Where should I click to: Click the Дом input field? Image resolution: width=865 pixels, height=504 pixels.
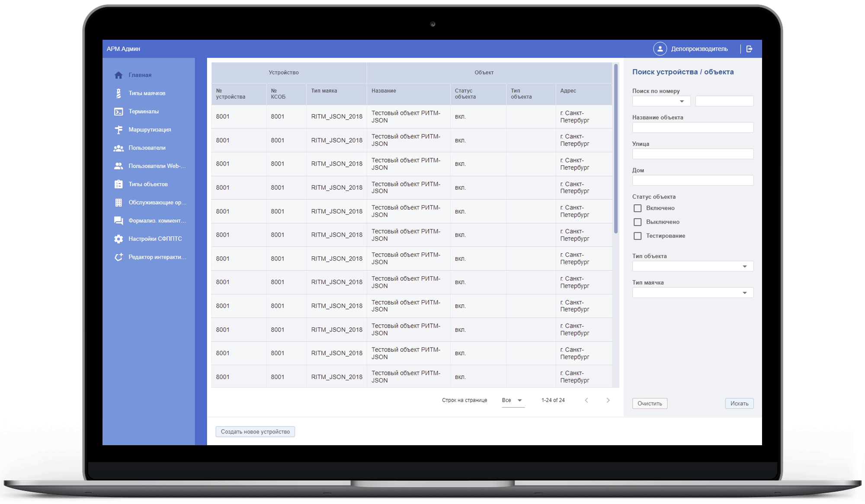693,180
